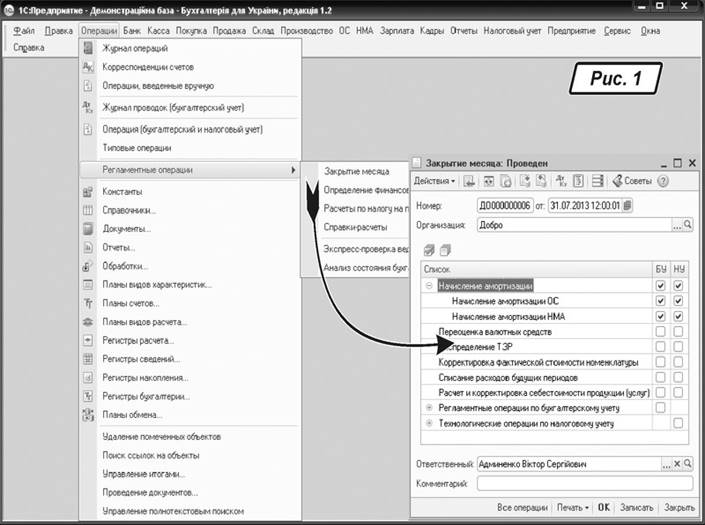Uncheck НУ for Начисление амортизации НМА
Image resolution: width=705 pixels, height=525 pixels.
[678, 316]
